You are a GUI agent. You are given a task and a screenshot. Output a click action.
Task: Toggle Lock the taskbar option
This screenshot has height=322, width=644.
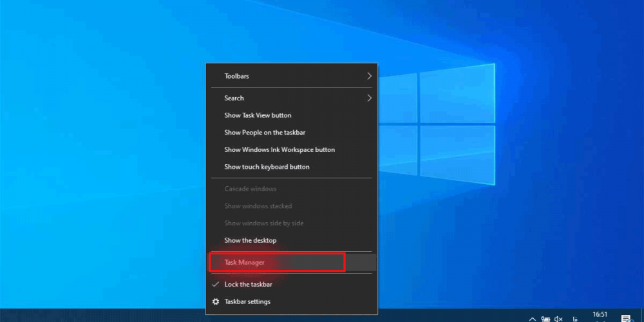coord(291,284)
